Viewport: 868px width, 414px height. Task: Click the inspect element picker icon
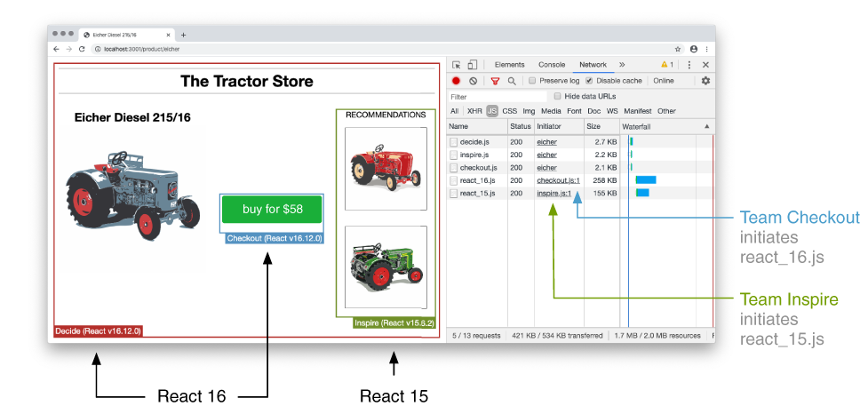click(457, 65)
